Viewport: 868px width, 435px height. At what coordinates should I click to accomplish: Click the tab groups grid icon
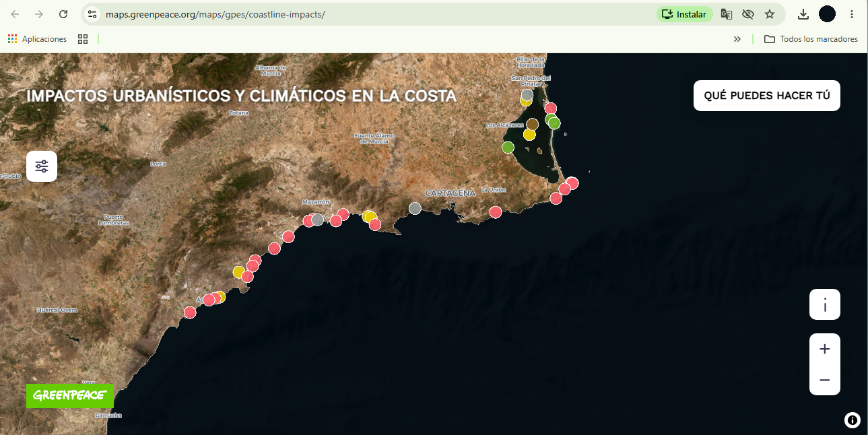pos(83,39)
